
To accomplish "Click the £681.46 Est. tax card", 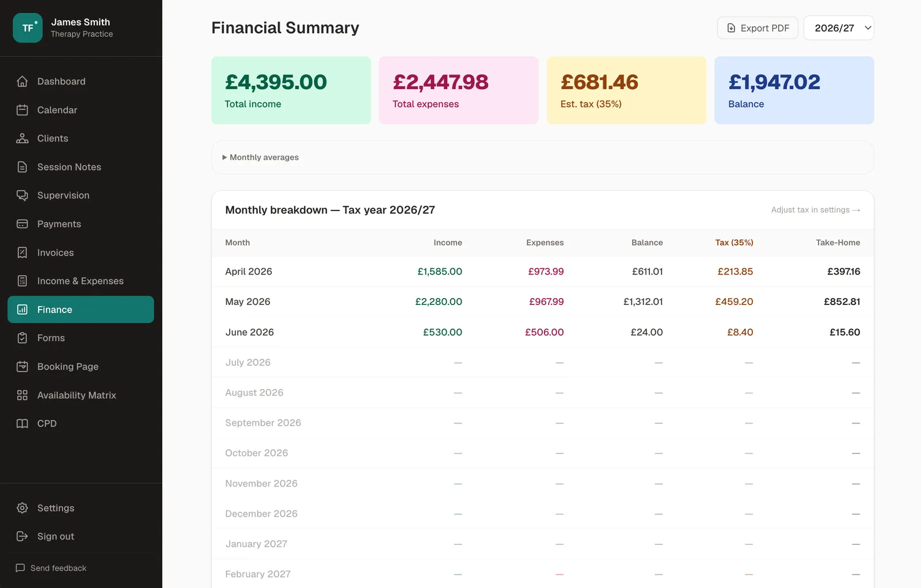I will point(627,90).
